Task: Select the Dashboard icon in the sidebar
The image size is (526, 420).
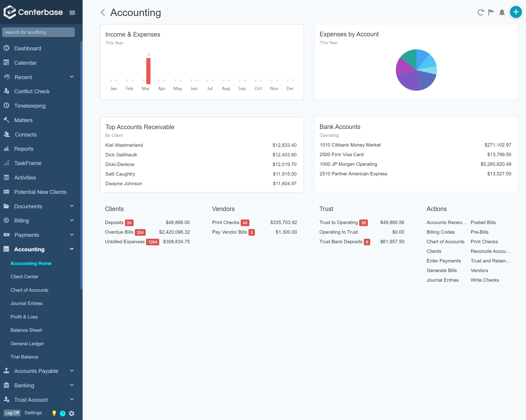Action: (6, 48)
